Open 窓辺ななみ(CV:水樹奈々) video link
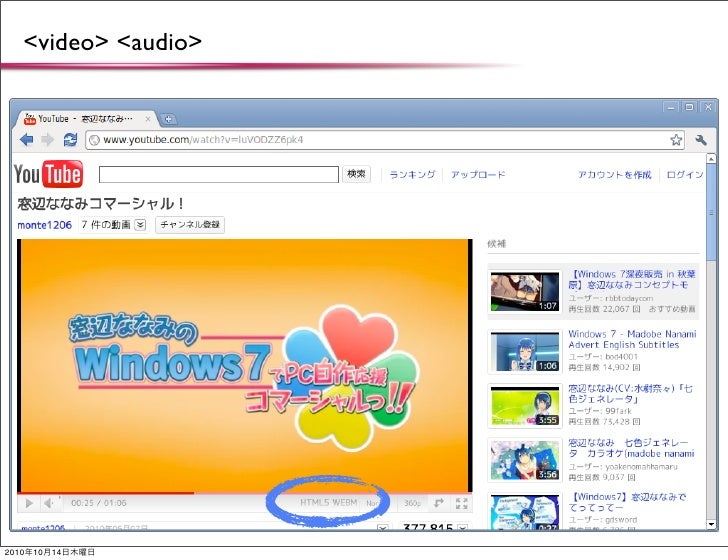This screenshot has width=728, height=560. click(630, 394)
